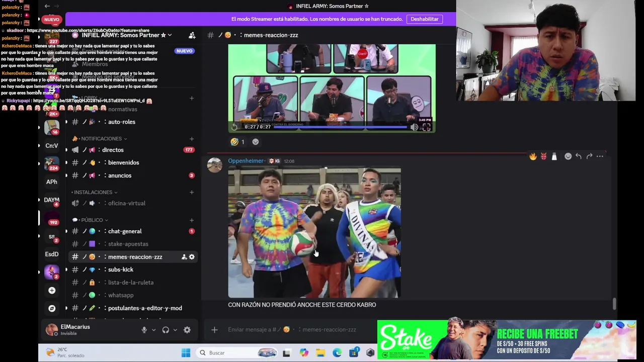Open the APh server
This screenshot has height=362, width=644.
point(52,182)
